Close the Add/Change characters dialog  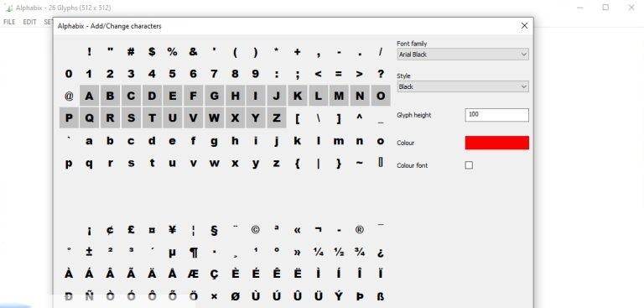[x=524, y=25]
